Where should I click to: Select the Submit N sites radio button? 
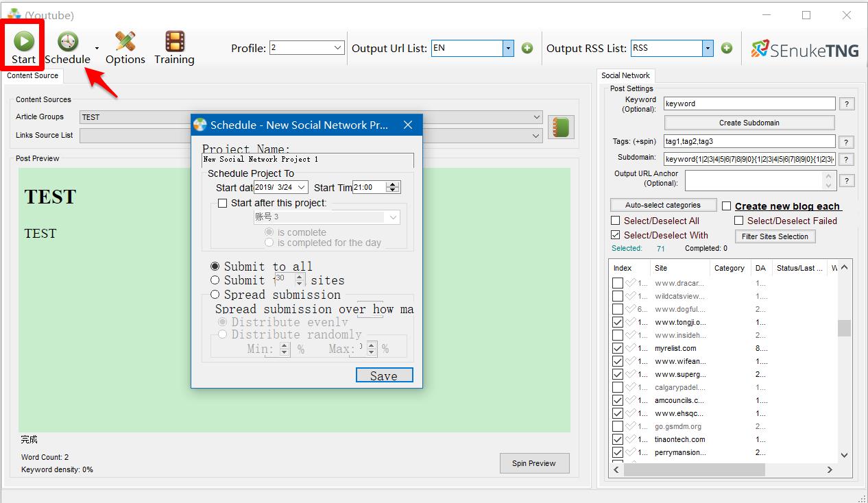click(215, 280)
